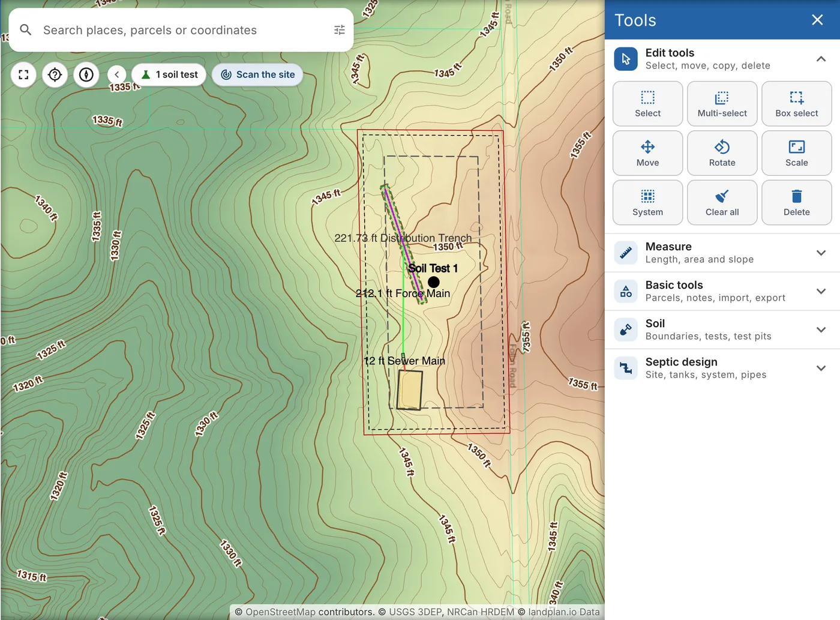Click the back chevron beside soil test chip
Screen dimensions: 840x620
[117, 75]
